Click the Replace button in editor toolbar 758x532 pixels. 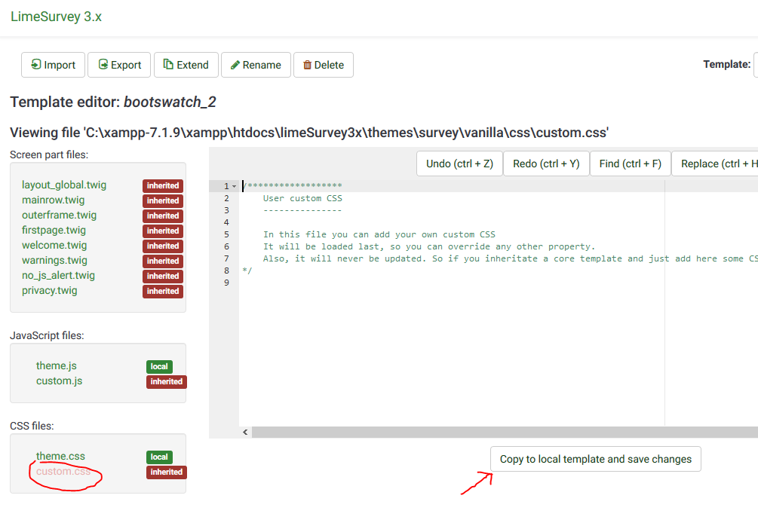(x=717, y=164)
